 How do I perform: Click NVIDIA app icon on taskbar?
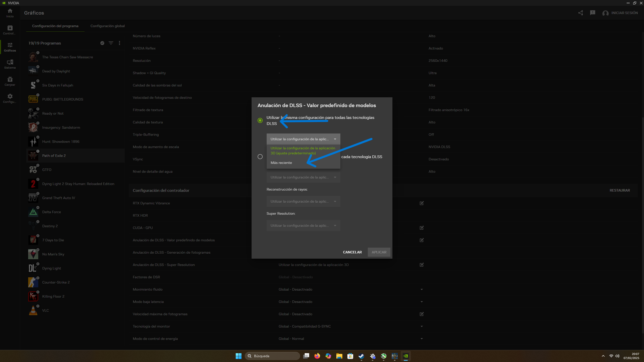[406, 356]
